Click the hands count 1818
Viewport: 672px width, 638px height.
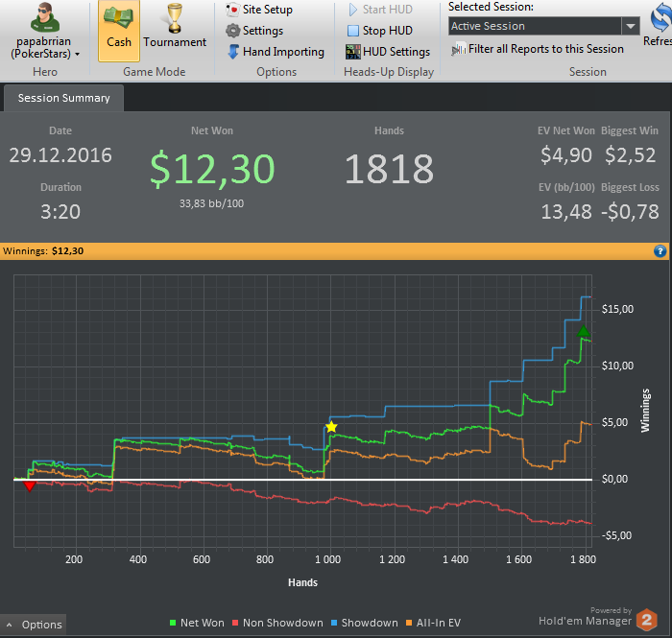click(x=389, y=170)
